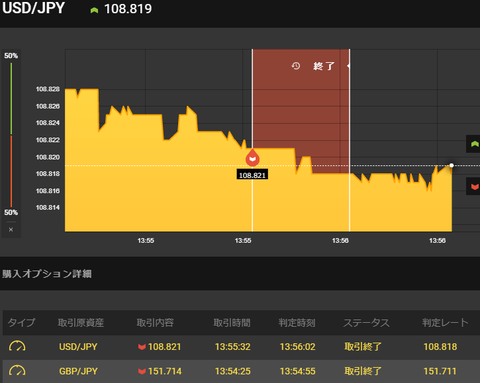
Task: Click judgment time 13:56:02
Action: [298, 347]
